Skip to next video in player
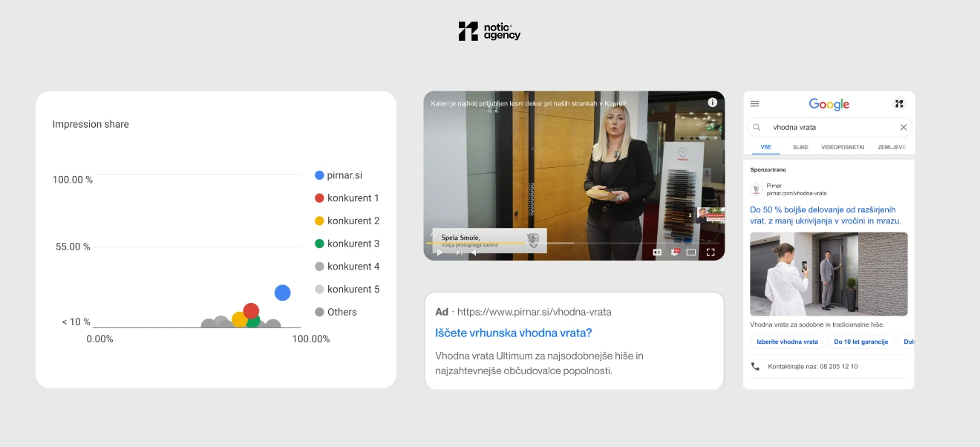The height and width of the screenshot is (447, 980). (459, 252)
